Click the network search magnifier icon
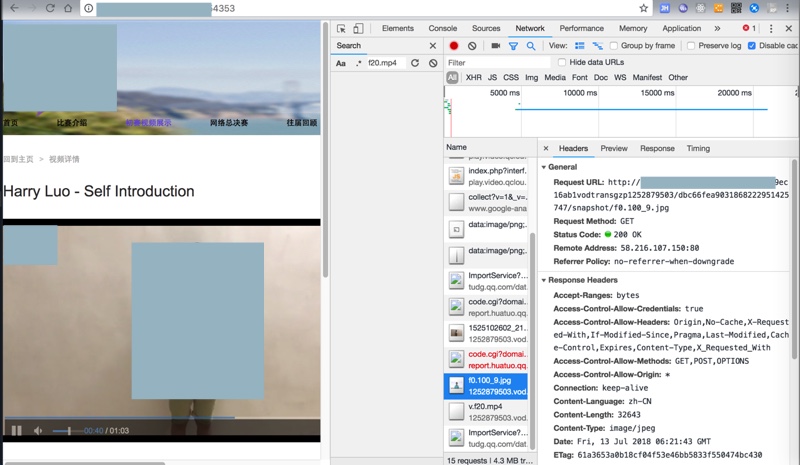Screen dimensions: 800x465 531,46
